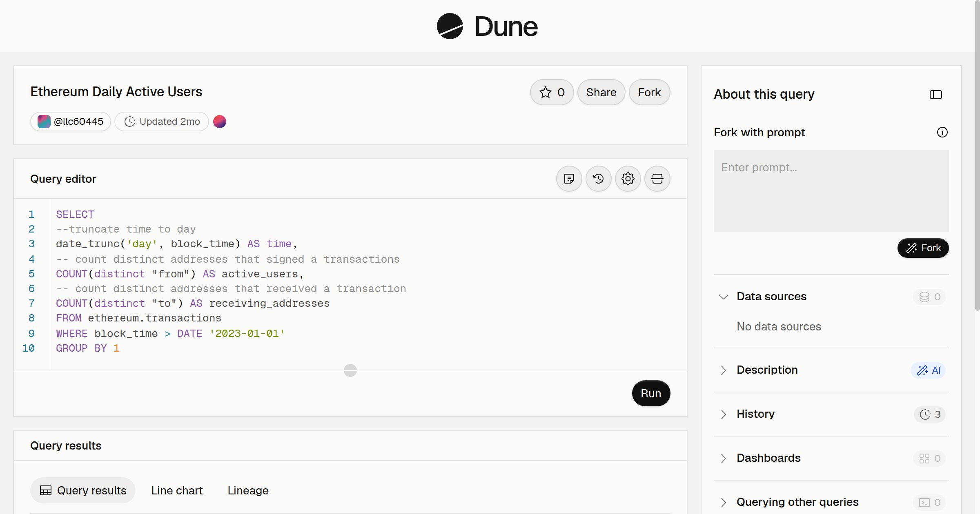
Task: Expand the History section
Action: 723,414
